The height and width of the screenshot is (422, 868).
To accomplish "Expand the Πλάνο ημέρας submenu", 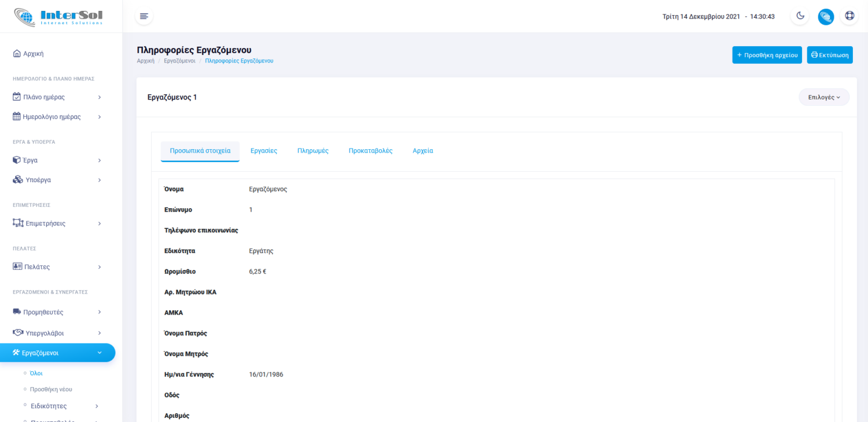I will (100, 97).
